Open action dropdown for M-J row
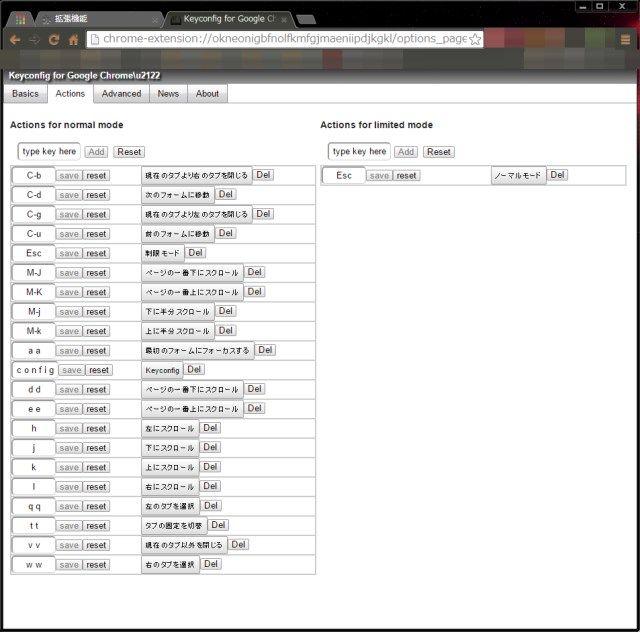This screenshot has height=632, width=640. (x=192, y=273)
